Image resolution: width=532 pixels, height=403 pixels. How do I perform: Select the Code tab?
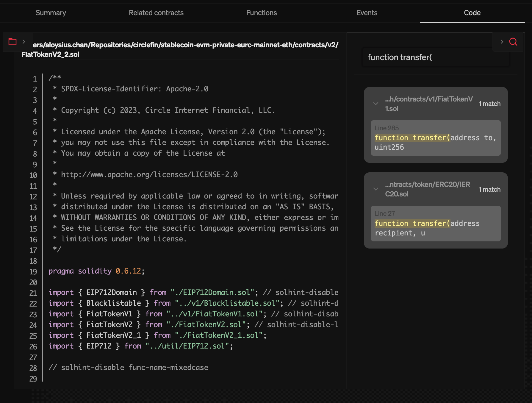pos(472,13)
